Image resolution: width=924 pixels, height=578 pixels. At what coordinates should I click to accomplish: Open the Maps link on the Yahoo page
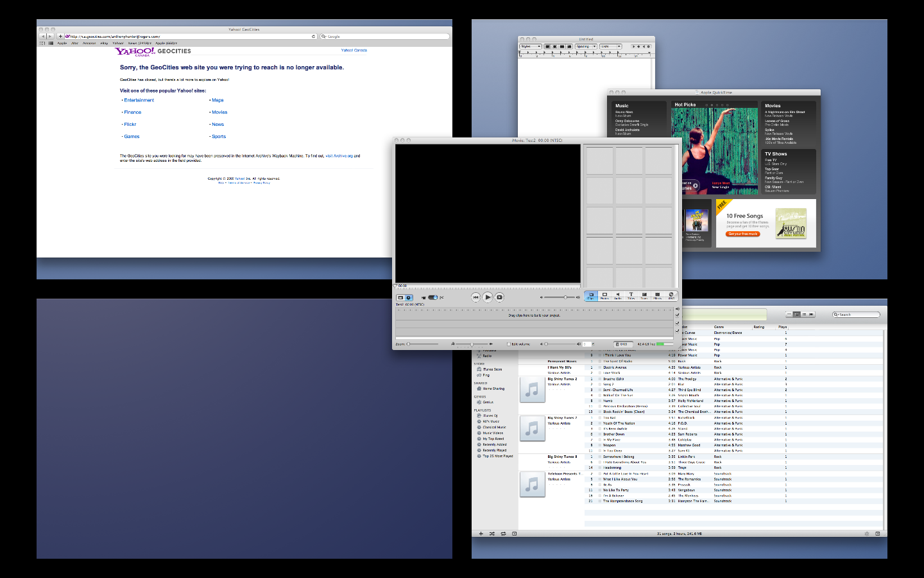[x=218, y=100]
